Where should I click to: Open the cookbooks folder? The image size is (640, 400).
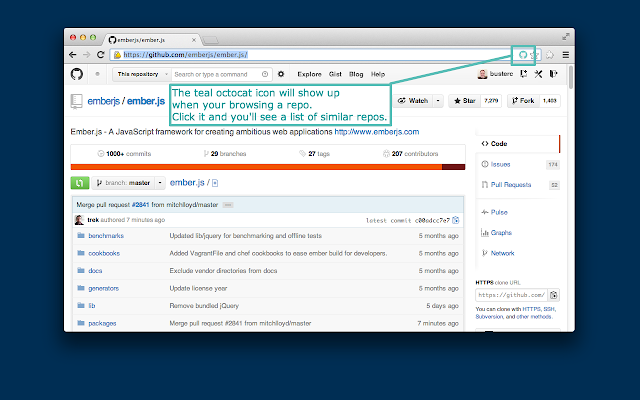(104, 253)
